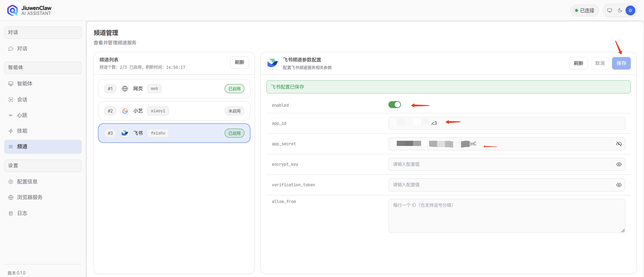644x277 pixels.
Task: Click 保存 to save Feishu config
Action: pyautogui.click(x=621, y=63)
